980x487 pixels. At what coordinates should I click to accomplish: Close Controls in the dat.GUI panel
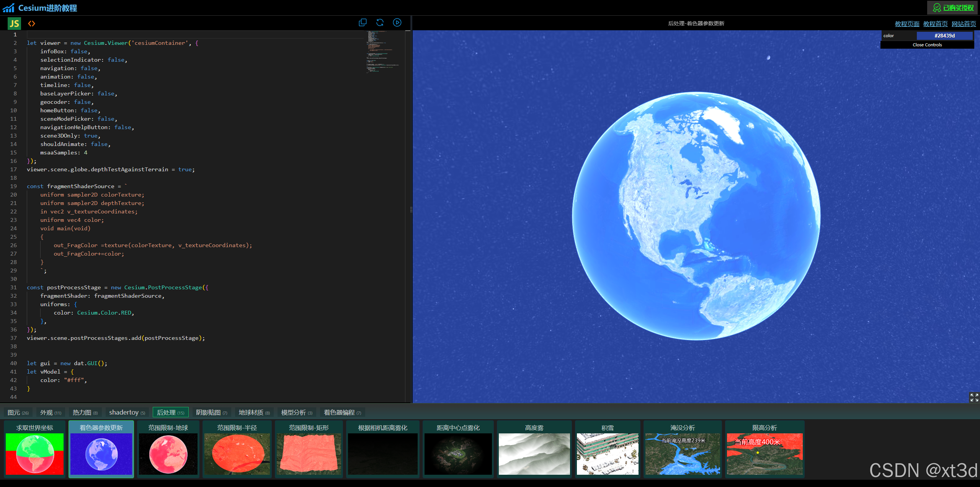point(927,45)
